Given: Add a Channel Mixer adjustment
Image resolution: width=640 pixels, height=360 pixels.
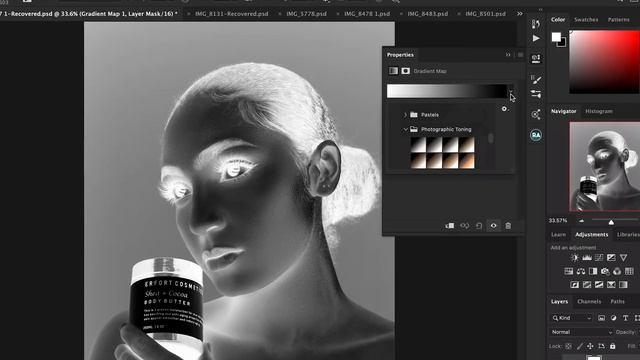Looking at the screenshot, I should 617,271.
